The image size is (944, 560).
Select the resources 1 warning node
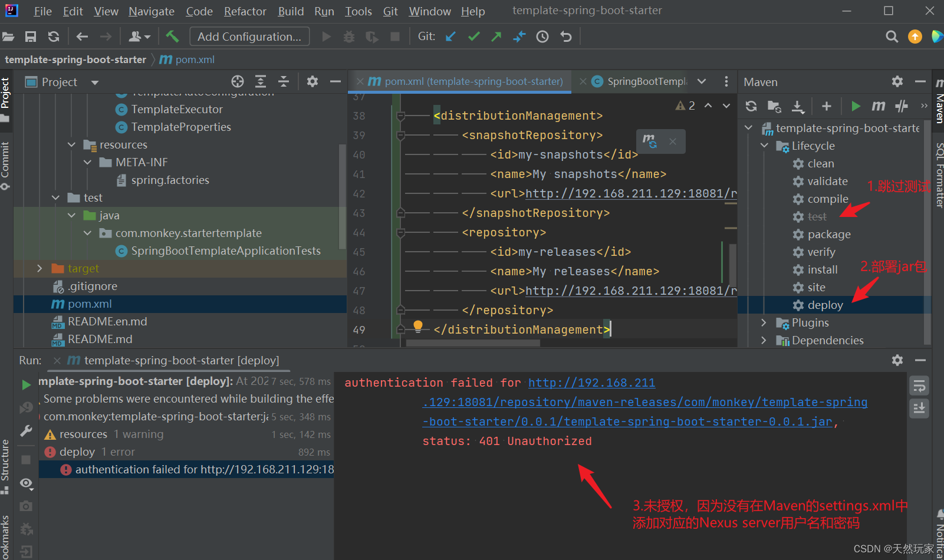coord(111,434)
